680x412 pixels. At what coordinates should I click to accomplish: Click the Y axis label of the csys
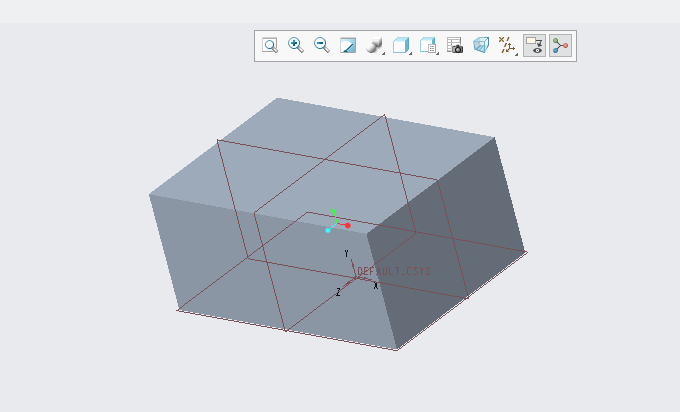(x=346, y=254)
